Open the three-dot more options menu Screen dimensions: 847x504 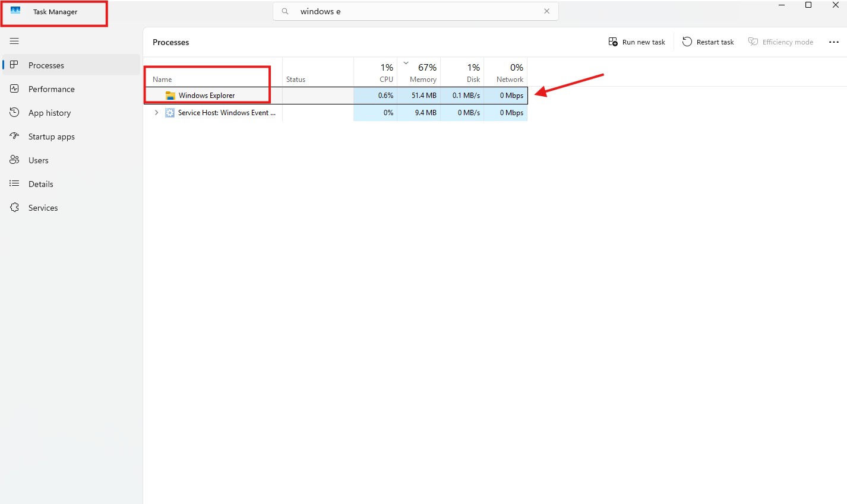pyautogui.click(x=833, y=42)
